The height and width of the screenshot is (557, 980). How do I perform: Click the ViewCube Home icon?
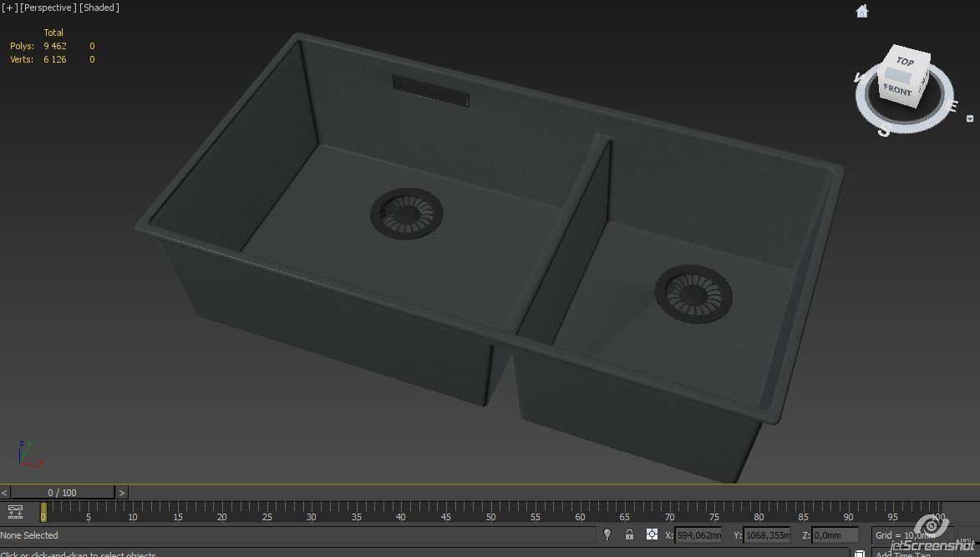pos(862,11)
